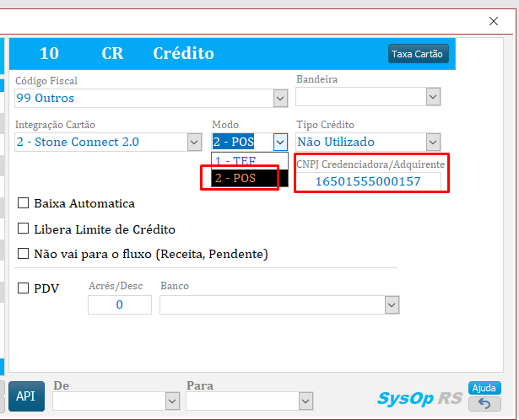Select the 1 - TEF mode option

235,161
